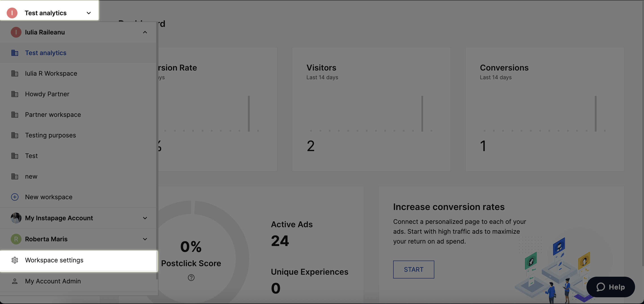Click the New workspace plus icon
This screenshot has width=644, height=304.
tap(15, 197)
